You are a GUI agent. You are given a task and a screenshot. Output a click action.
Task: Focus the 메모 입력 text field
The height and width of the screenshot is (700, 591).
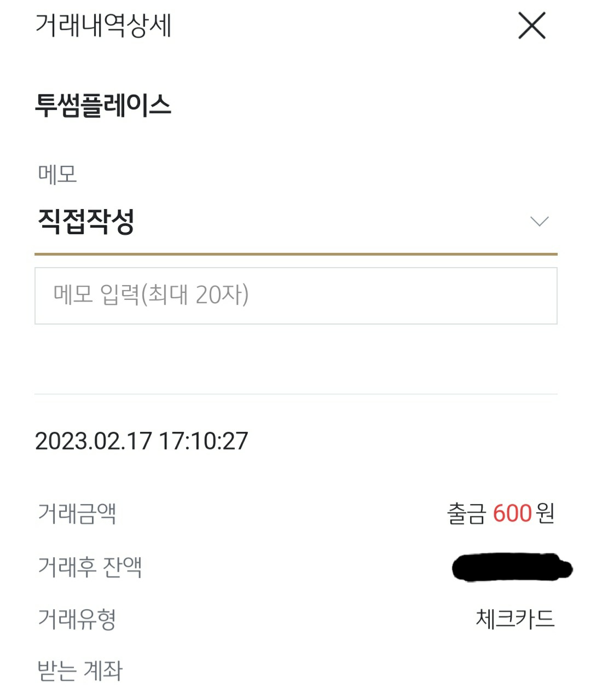tap(296, 296)
